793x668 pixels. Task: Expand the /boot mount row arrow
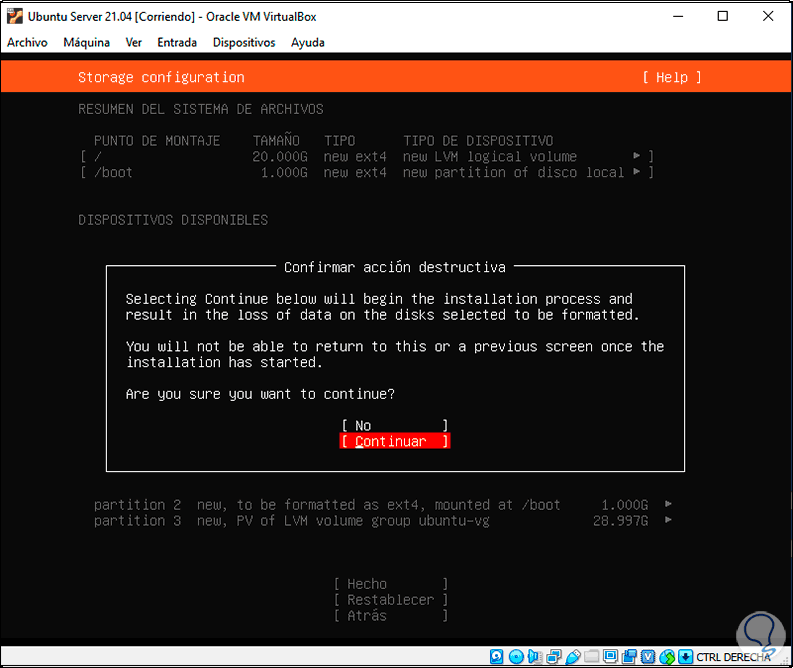[637, 172]
